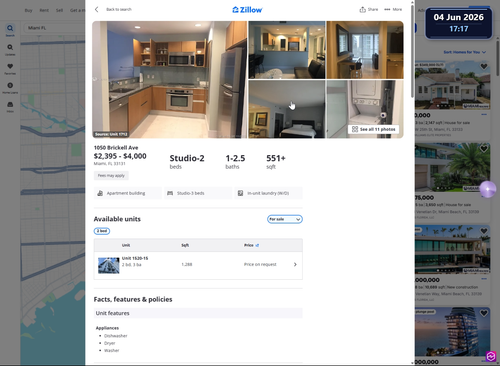The image size is (500, 366).
Task: Click 'Price on request' for Unit 1520-15
Action: 260,264
